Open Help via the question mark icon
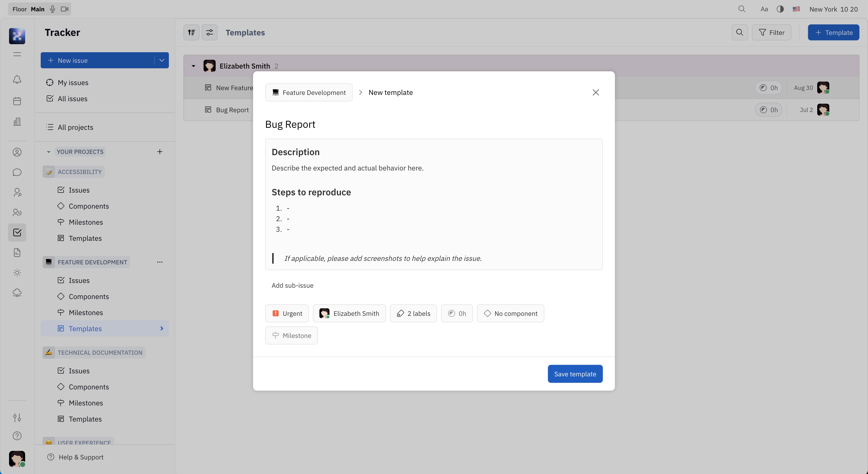Screen dimensions: 868x474 point(17,436)
